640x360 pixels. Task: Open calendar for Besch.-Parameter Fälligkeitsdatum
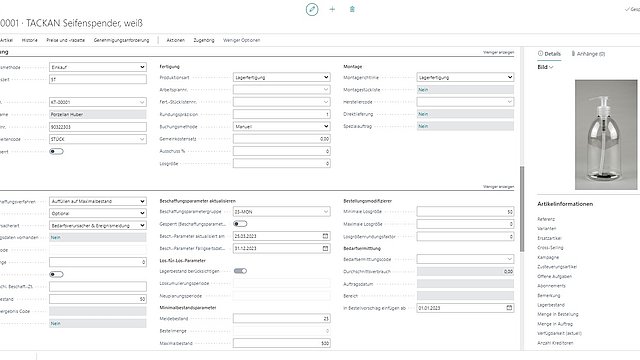coord(325,248)
